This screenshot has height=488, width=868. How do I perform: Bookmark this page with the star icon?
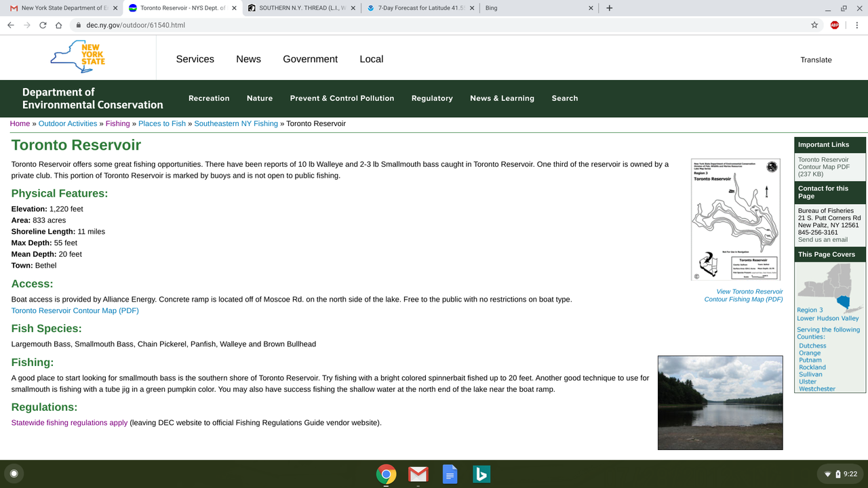coord(814,23)
